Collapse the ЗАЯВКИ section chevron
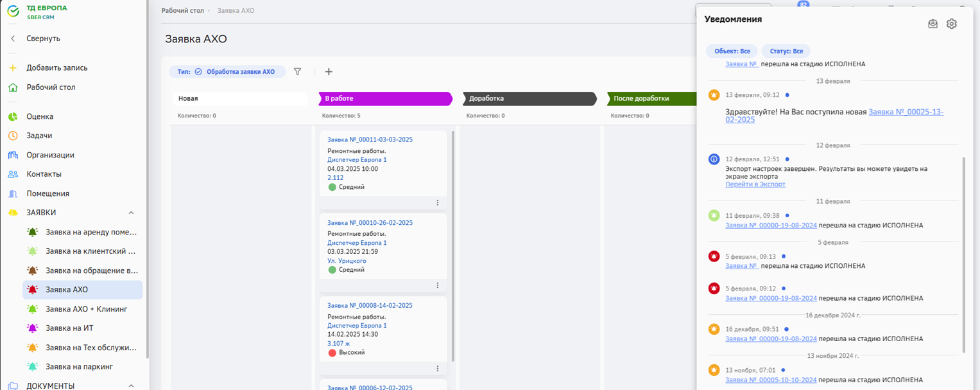 (131, 213)
